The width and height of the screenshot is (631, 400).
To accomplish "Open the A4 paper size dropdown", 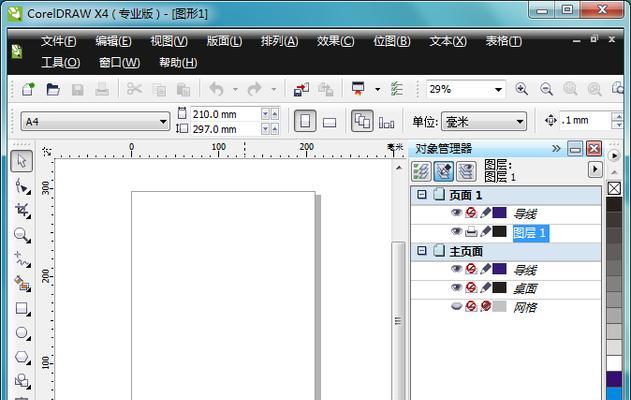I will [x=163, y=122].
